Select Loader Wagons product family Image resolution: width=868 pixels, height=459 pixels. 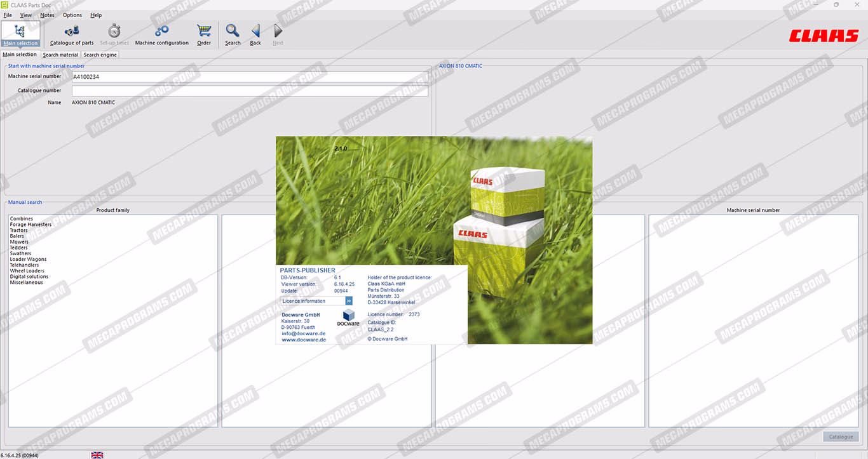click(28, 259)
